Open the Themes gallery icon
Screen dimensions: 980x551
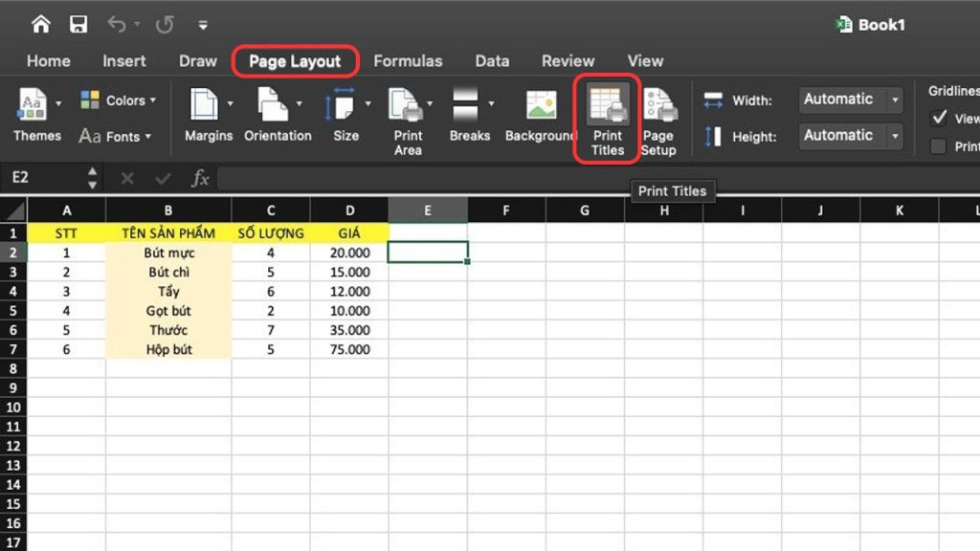pyautogui.click(x=32, y=103)
